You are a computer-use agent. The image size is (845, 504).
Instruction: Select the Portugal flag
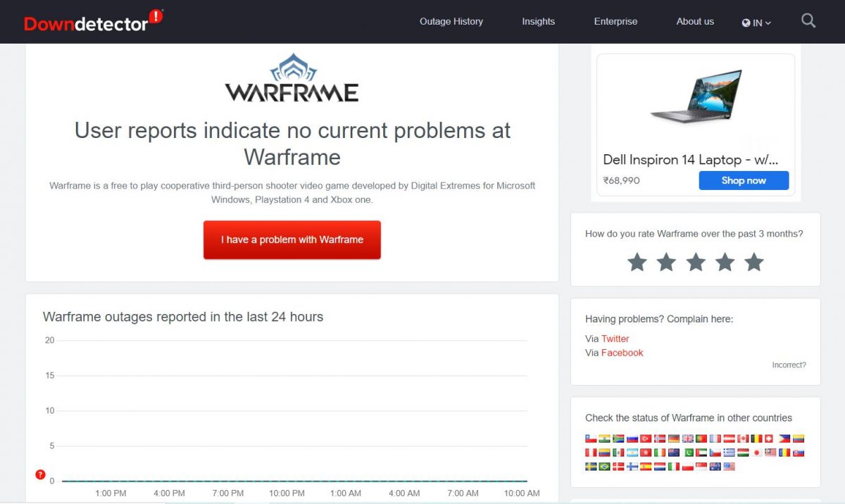pyautogui.click(x=701, y=439)
